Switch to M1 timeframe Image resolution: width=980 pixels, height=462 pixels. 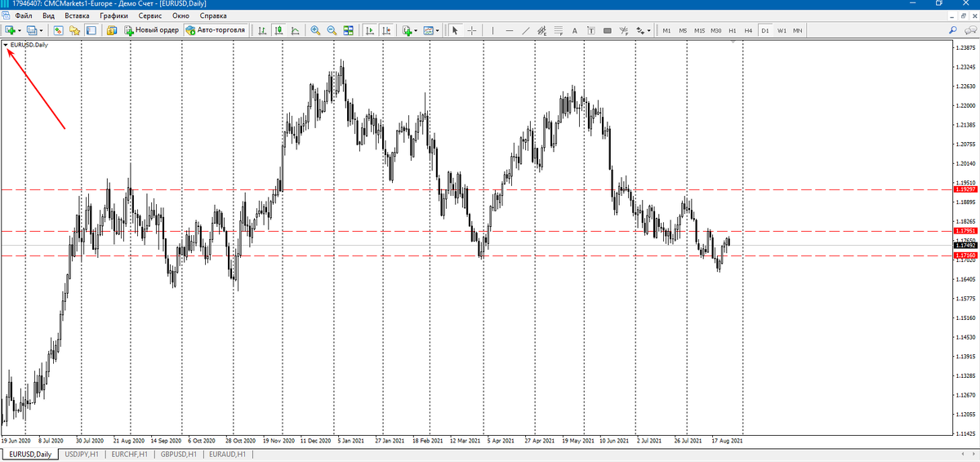point(666,30)
